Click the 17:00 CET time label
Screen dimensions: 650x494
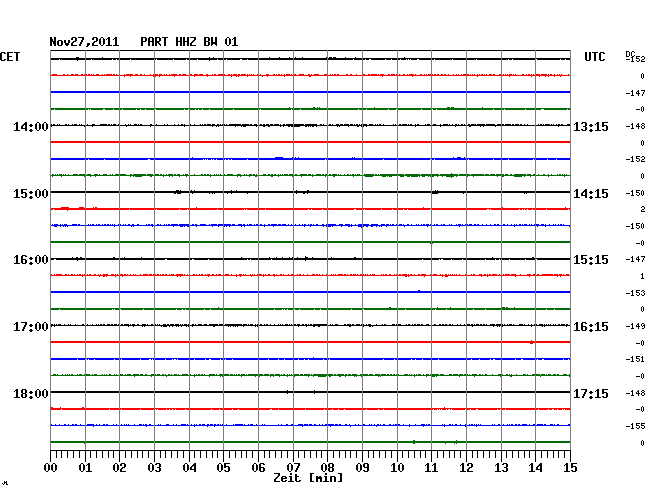31,327
